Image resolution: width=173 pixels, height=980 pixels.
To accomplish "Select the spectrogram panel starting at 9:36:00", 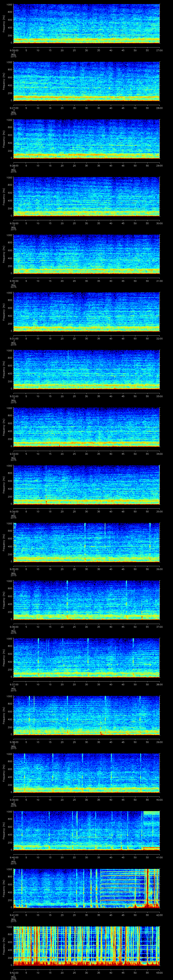I will pyautogui.click(x=86, y=600).
